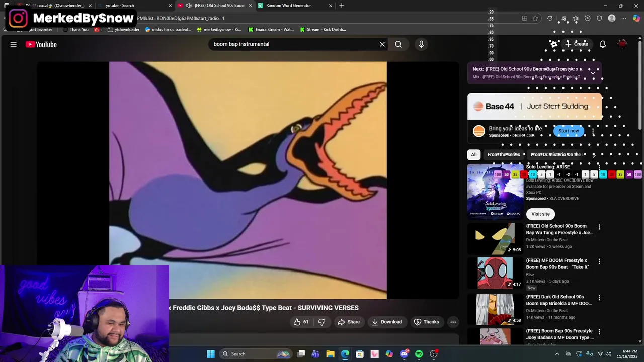Open YouTube notifications bell
The width and height of the screenshot is (644, 362).
click(x=603, y=44)
